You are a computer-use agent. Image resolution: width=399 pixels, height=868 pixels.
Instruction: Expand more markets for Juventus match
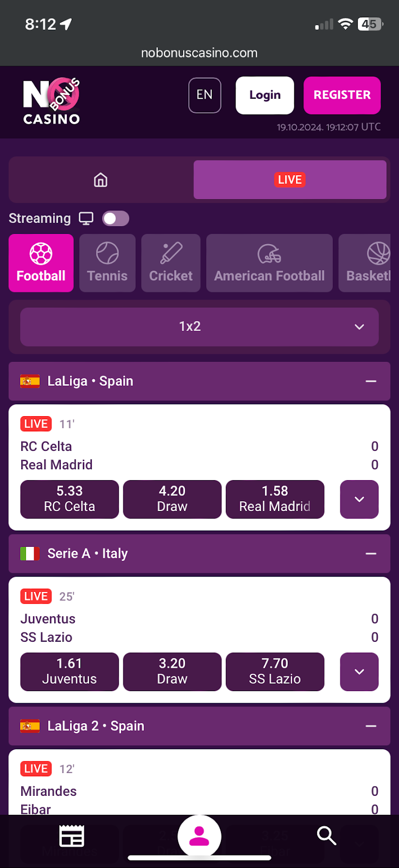coord(359,672)
